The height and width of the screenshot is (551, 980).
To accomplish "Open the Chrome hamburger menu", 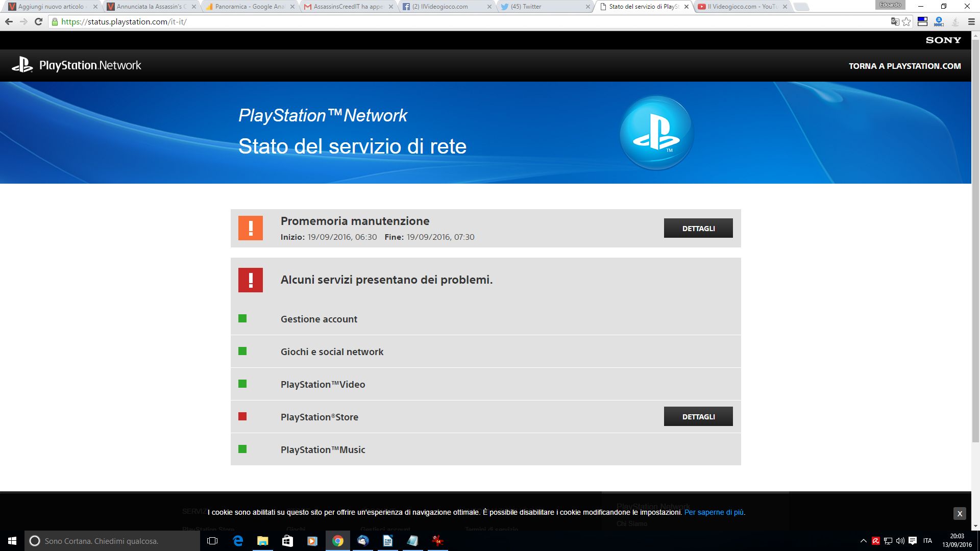I will [971, 21].
